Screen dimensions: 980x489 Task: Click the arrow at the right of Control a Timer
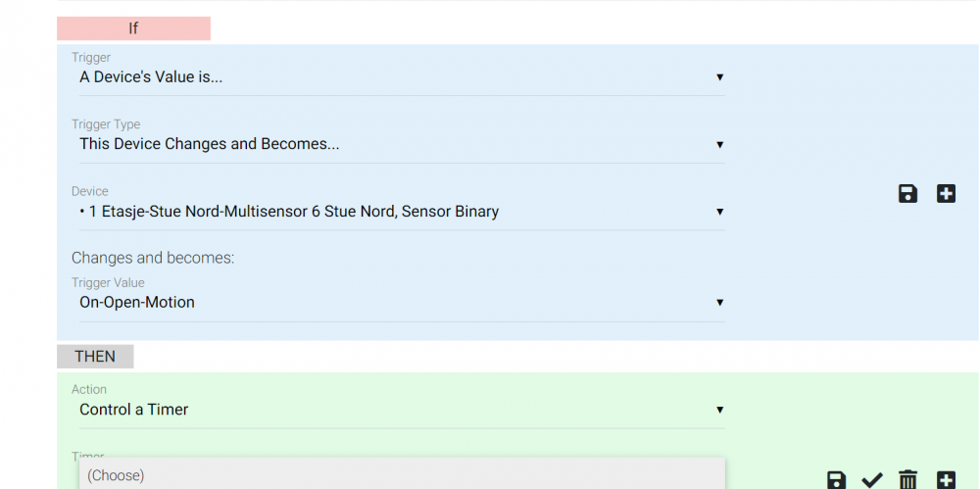click(719, 410)
